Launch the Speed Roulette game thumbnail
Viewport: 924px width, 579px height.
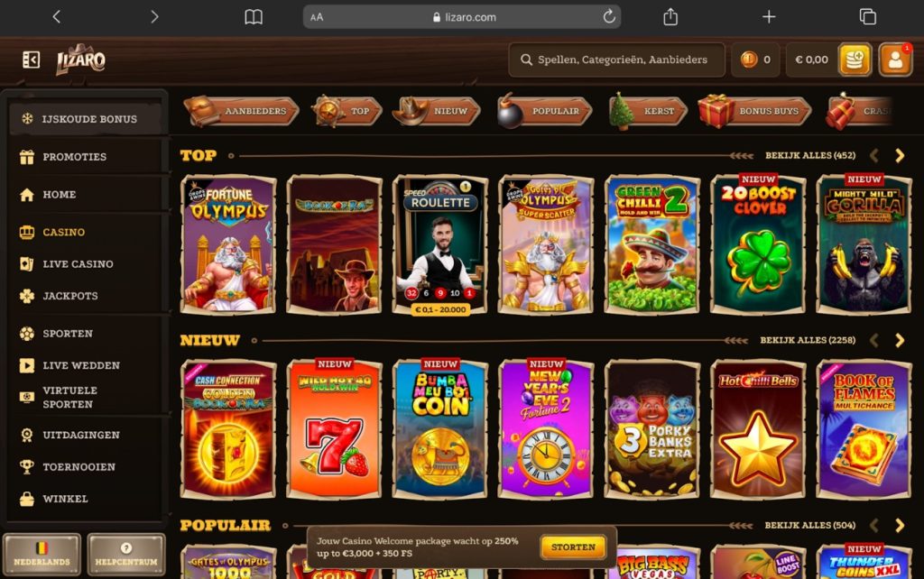(x=440, y=245)
